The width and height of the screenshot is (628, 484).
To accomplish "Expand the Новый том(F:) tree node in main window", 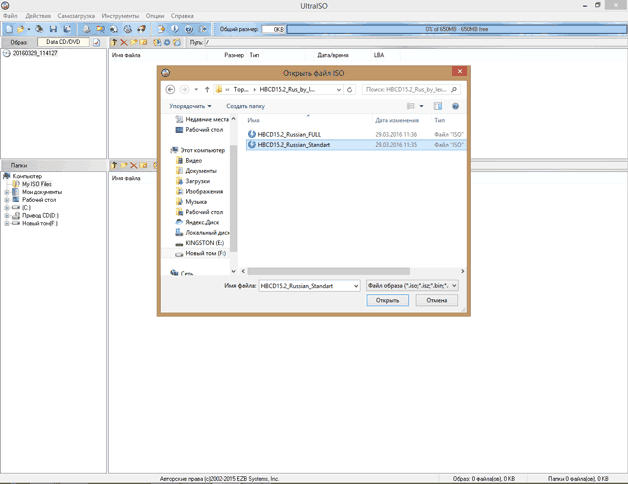I will tap(6, 224).
